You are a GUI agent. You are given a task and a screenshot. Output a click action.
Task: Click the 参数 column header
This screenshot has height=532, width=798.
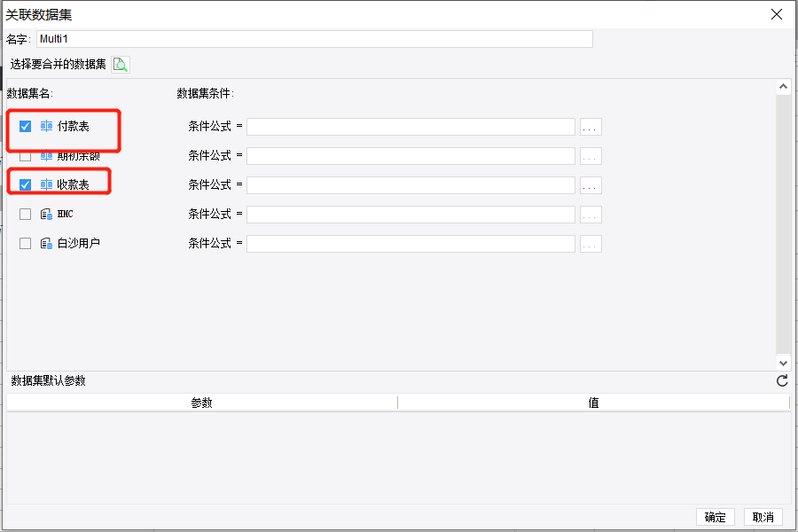(x=202, y=403)
